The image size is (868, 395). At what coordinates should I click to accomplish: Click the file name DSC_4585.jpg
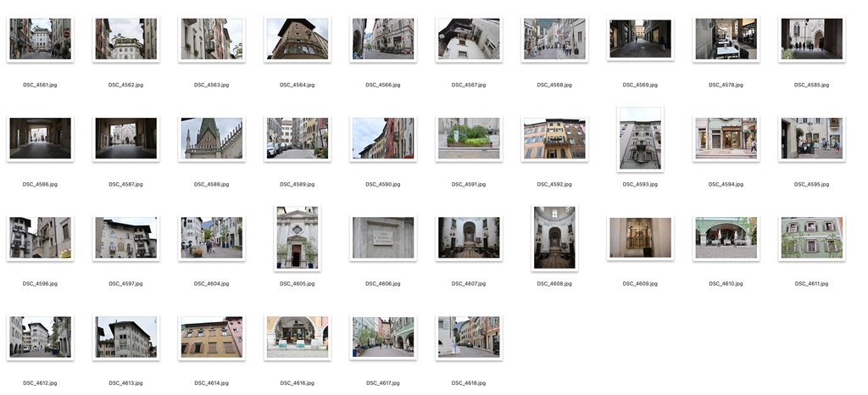[x=812, y=86]
